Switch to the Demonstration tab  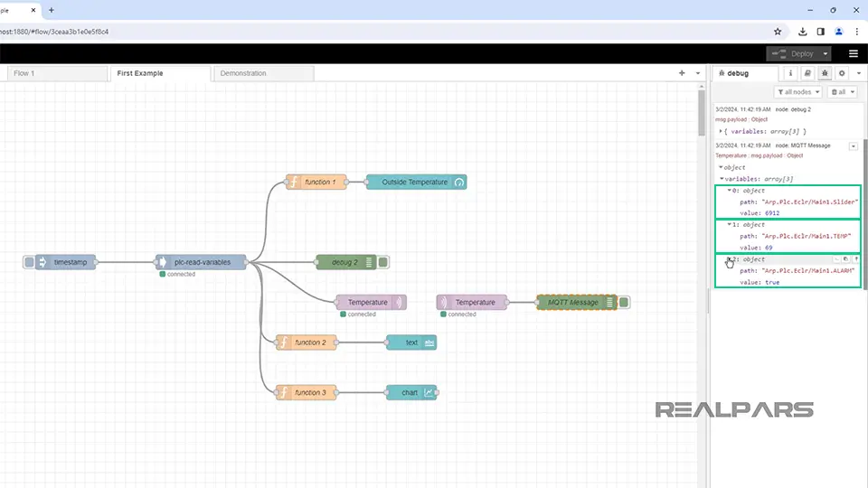264,73
